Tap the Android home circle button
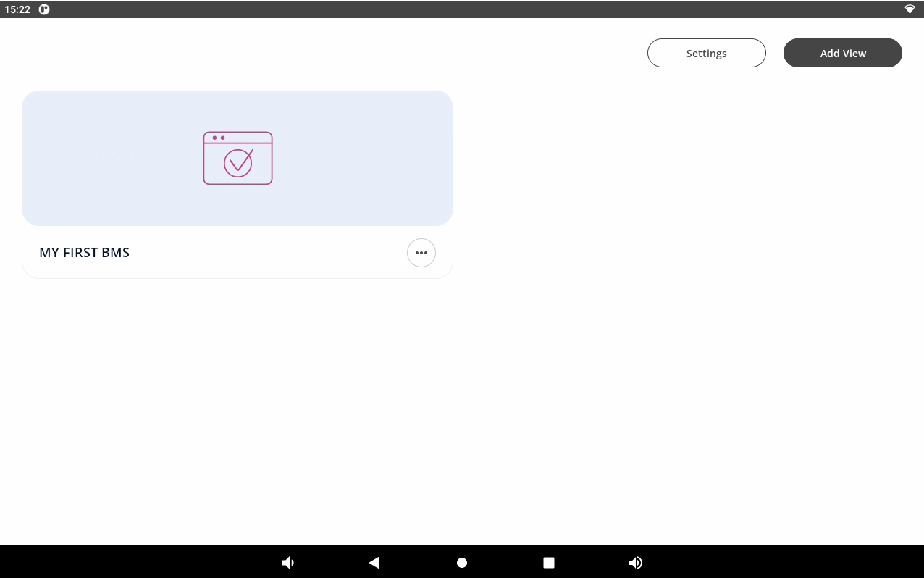Image resolution: width=924 pixels, height=578 pixels. point(462,563)
